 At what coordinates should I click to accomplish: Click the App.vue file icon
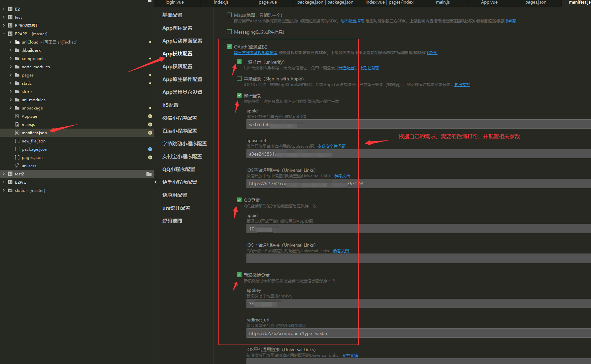(17, 116)
